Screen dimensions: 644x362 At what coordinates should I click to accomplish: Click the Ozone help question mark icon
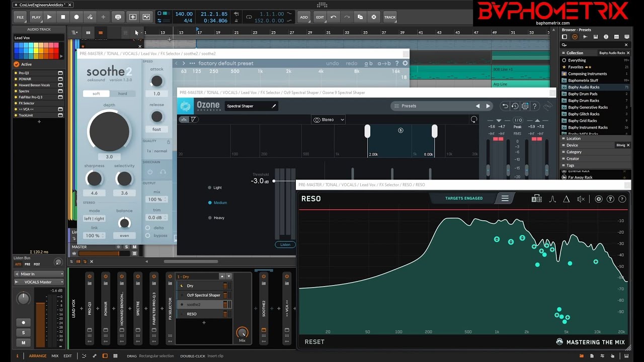(535, 106)
